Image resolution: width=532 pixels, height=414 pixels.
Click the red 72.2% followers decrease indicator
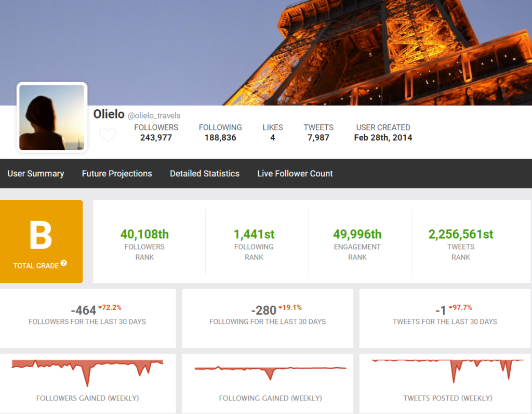point(110,307)
